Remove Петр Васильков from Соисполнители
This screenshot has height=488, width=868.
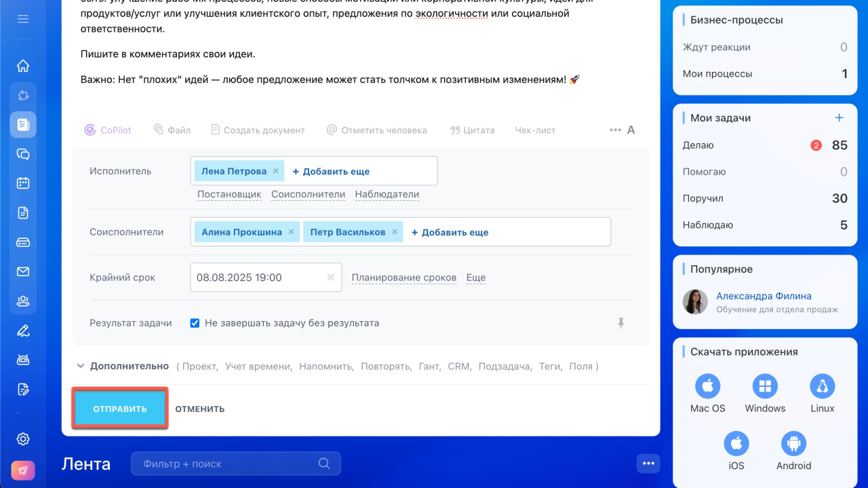pyautogui.click(x=394, y=232)
